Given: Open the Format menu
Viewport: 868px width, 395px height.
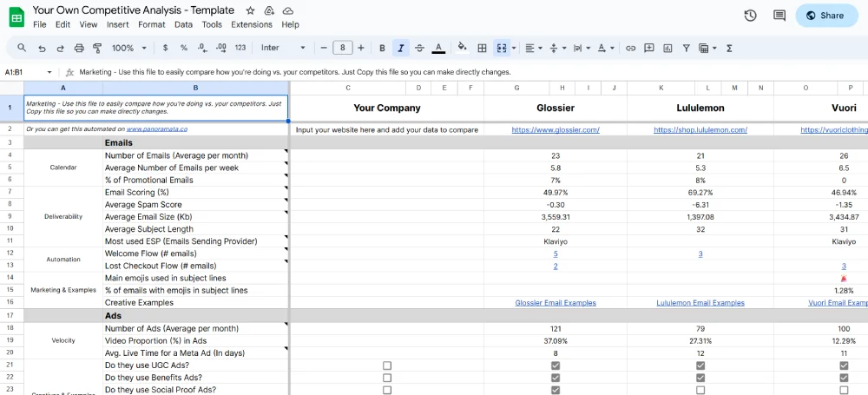Looking at the screenshot, I should [152, 24].
